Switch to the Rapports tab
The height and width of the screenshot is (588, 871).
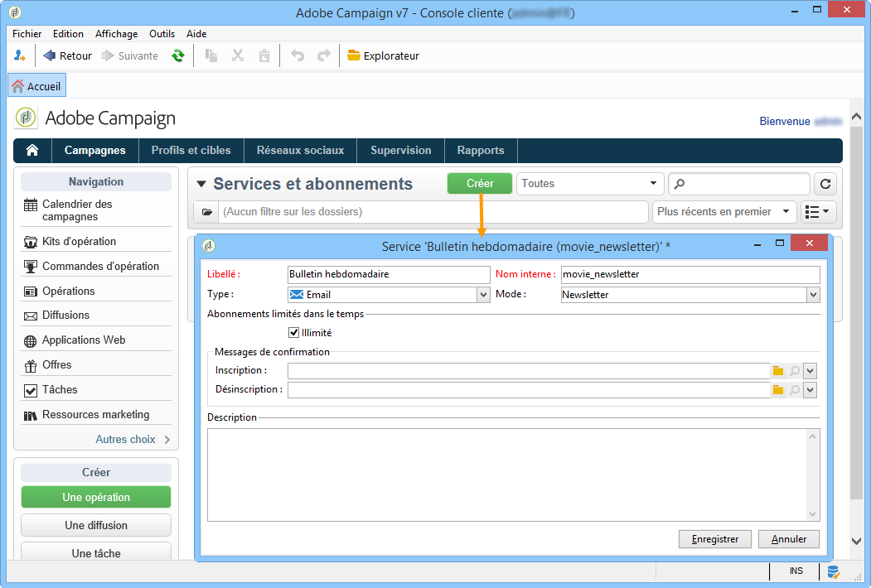(481, 151)
